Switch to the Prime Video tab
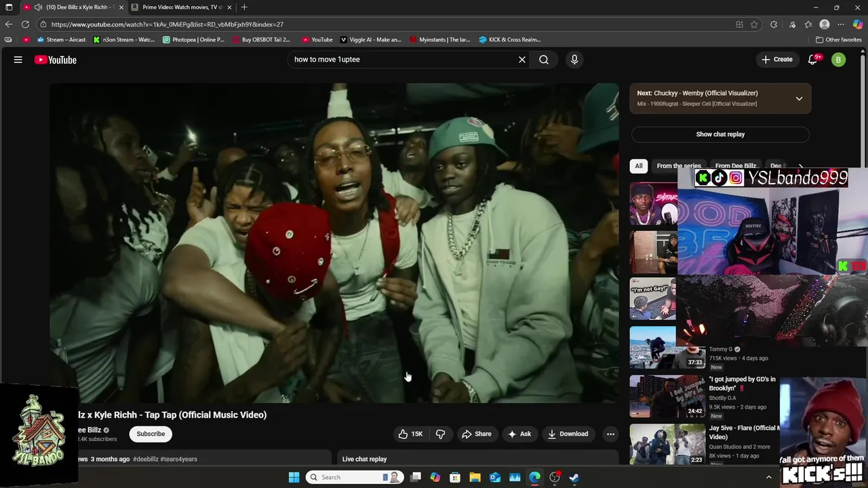Image resolution: width=868 pixels, height=488 pixels. (x=182, y=7)
